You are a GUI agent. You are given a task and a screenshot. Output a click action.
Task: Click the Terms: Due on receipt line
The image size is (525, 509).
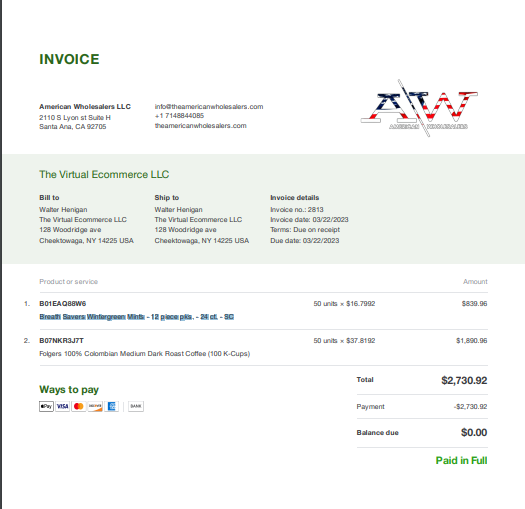305,230
